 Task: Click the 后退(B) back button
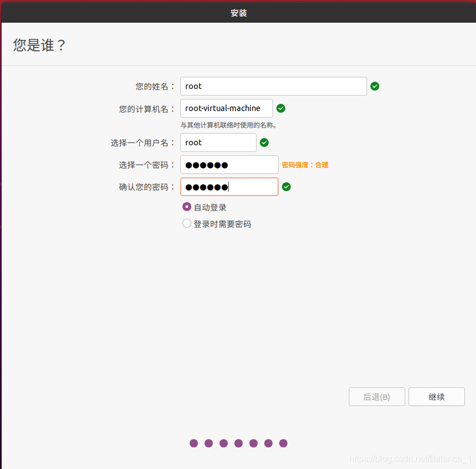pos(376,396)
